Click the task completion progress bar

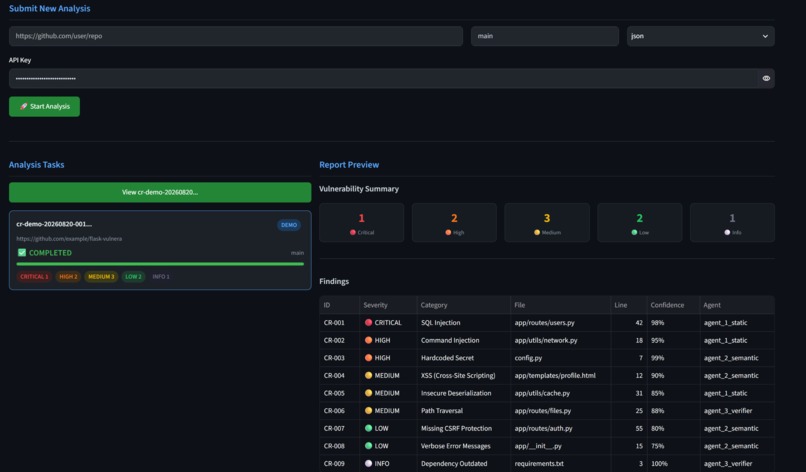(x=160, y=264)
